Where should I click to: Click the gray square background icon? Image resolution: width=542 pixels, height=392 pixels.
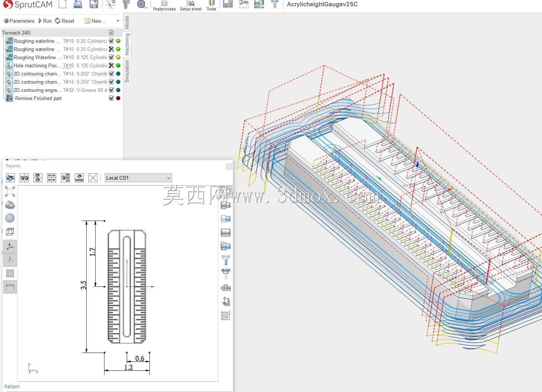(10, 273)
